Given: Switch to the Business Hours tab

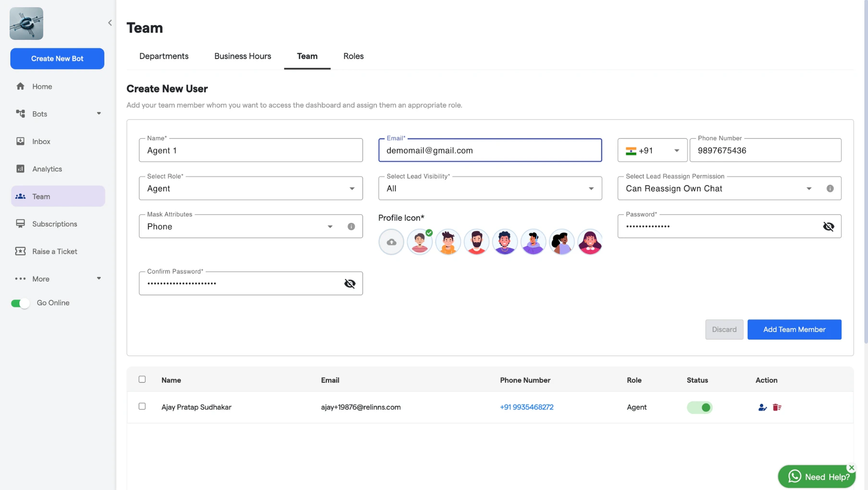Looking at the screenshot, I should click(243, 56).
